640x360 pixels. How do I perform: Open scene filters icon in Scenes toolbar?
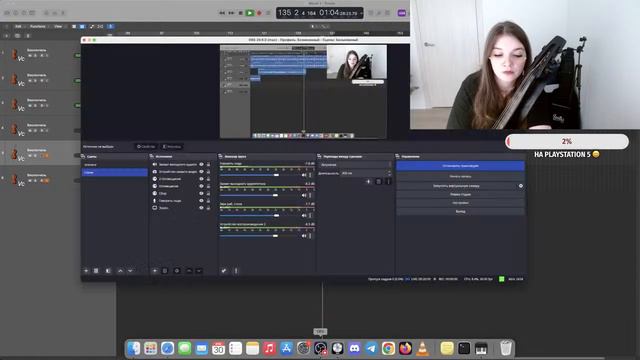108,271
